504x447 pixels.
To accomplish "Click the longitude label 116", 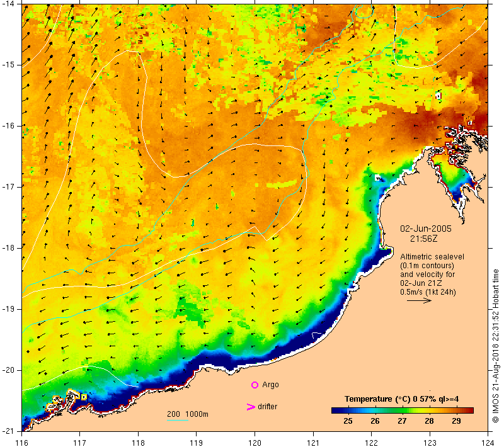I will coord(21,443).
